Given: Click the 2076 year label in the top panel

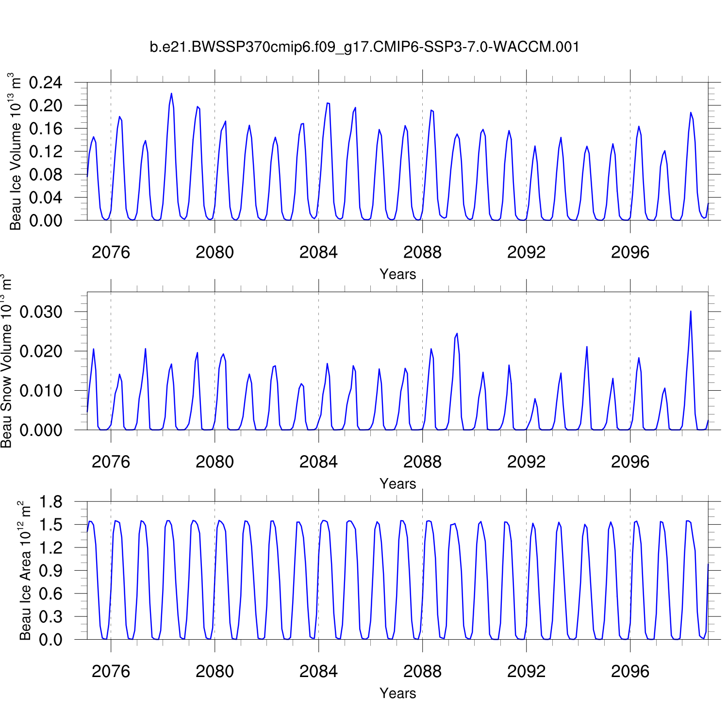Looking at the screenshot, I should [x=111, y=252].
